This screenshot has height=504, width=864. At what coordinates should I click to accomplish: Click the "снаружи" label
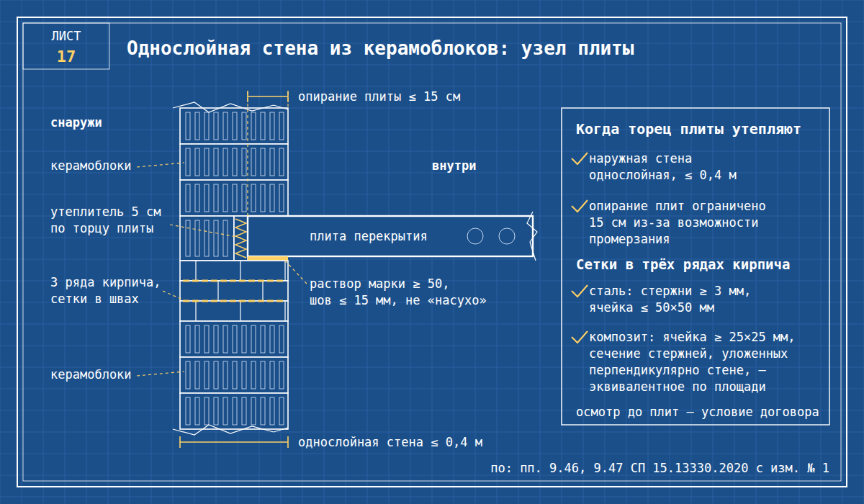click(76, 122)
